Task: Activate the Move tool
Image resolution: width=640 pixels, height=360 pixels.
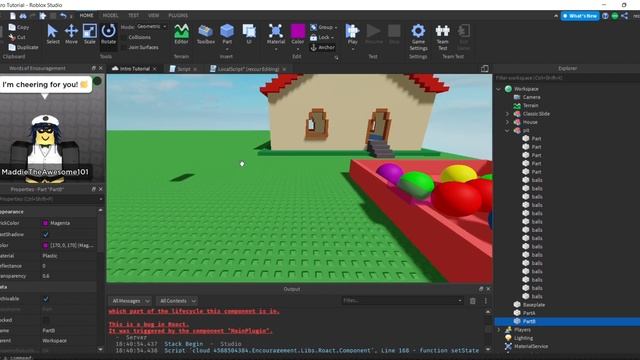Action: 71,34
